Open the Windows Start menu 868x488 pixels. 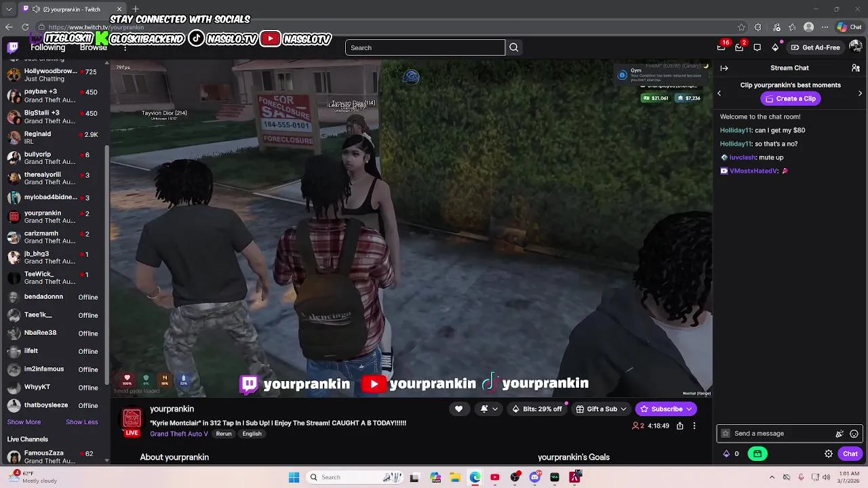(x=294, y=477)
